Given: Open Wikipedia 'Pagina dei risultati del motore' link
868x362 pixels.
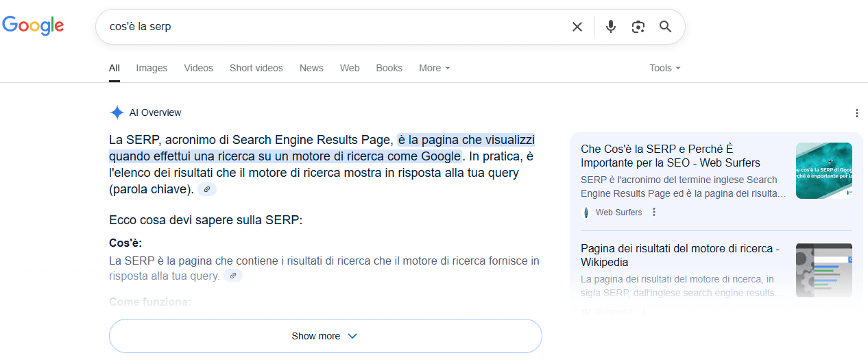Looking at the screenshot, I should 680,255.
